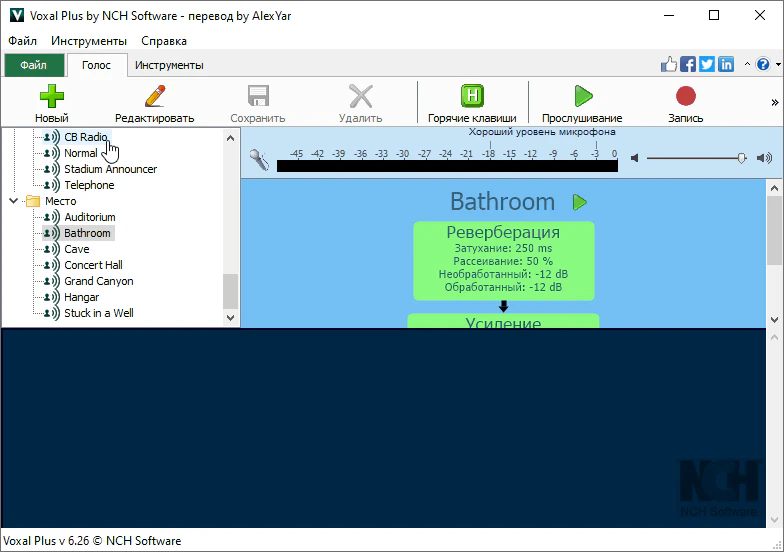Switch to the Инструменты ribbon tab
This screenshot has width=784, height=552.
point(169,65)
